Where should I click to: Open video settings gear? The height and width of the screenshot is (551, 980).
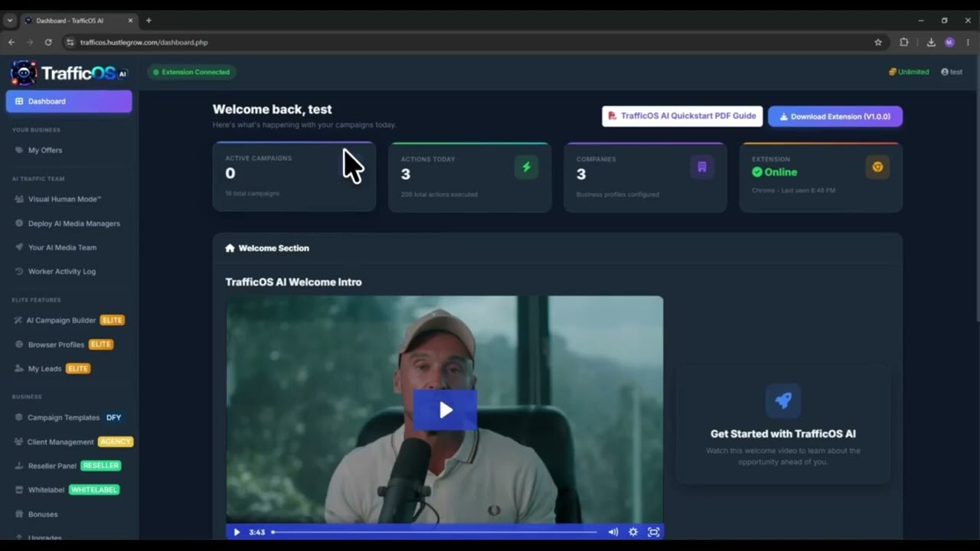pyautogui.click(x=633, y=532)
